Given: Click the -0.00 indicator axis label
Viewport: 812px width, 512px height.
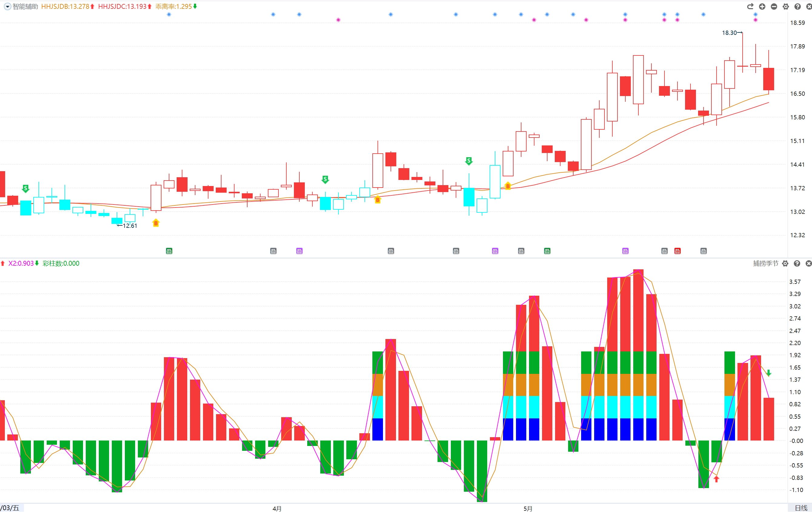Looking at the screenshot, I should click(x=796, y=441).
